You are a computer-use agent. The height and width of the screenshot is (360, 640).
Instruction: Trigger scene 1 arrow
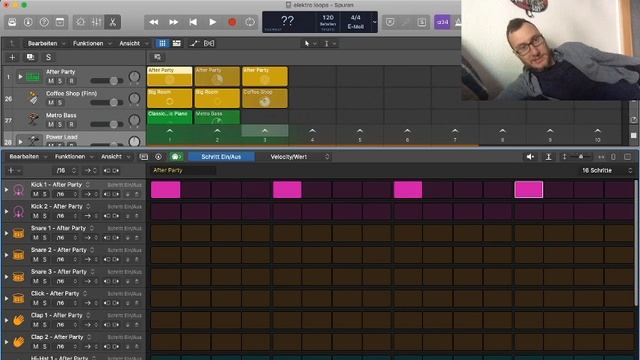(170, 131)
